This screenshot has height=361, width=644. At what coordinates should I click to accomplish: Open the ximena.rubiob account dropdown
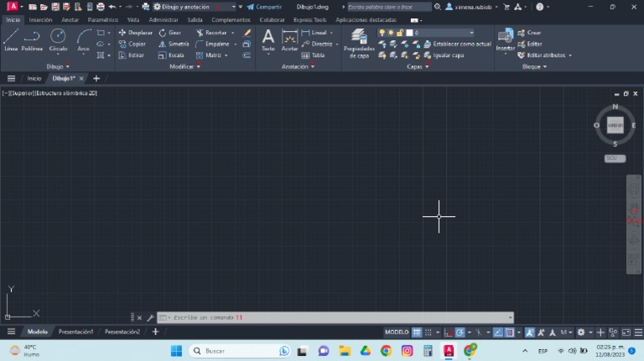(x=472, y=7)
